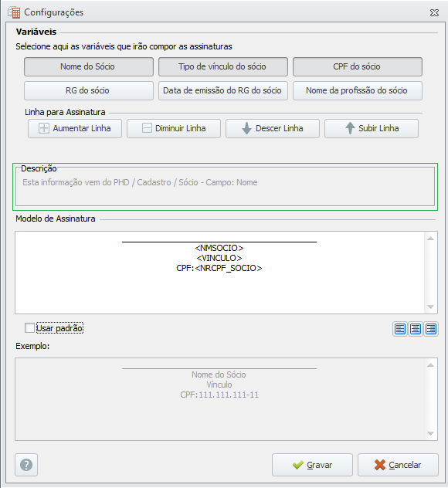Screen dimensions: 448x488
Task: Add the RG do sócio variable
Action: click(x=89, y=90)
